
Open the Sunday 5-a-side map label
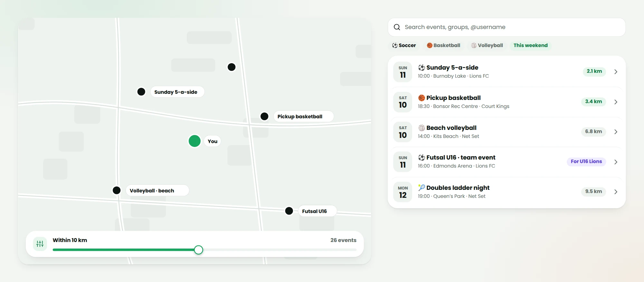[x=177, y=92]
